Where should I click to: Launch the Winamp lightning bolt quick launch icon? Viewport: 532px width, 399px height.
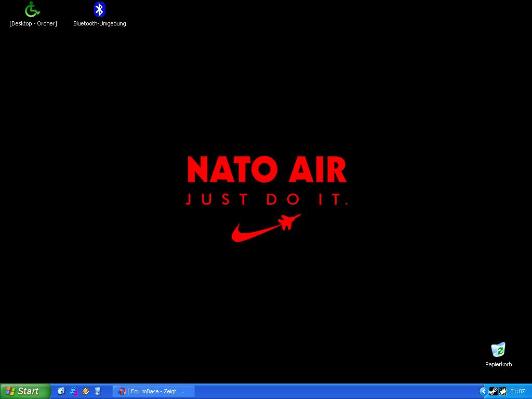[86, 391]
